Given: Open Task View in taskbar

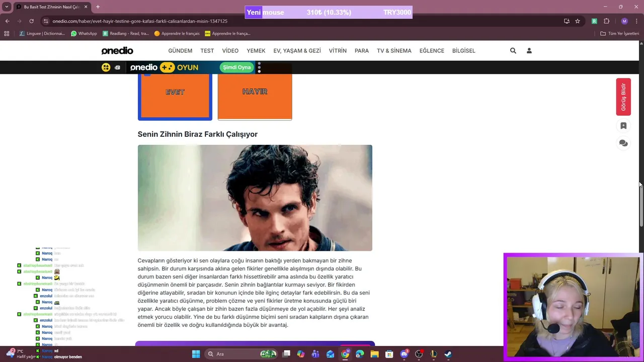Looking at the screenshot, I should 286,354.
